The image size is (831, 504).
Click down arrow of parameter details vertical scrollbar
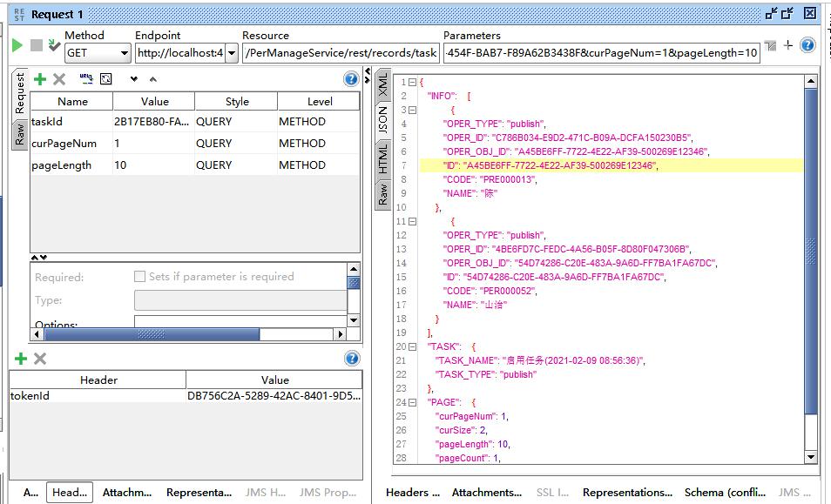(354, 320)
